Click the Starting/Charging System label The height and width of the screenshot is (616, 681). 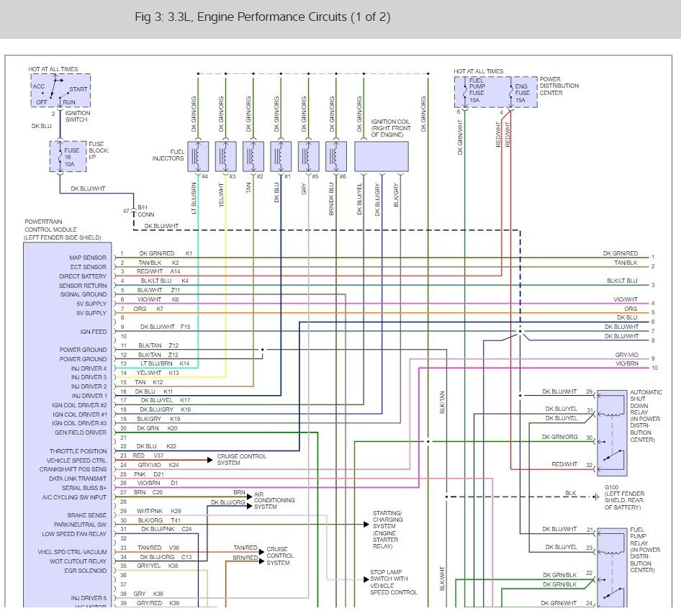pyautogui.click(x=387, y=530)
